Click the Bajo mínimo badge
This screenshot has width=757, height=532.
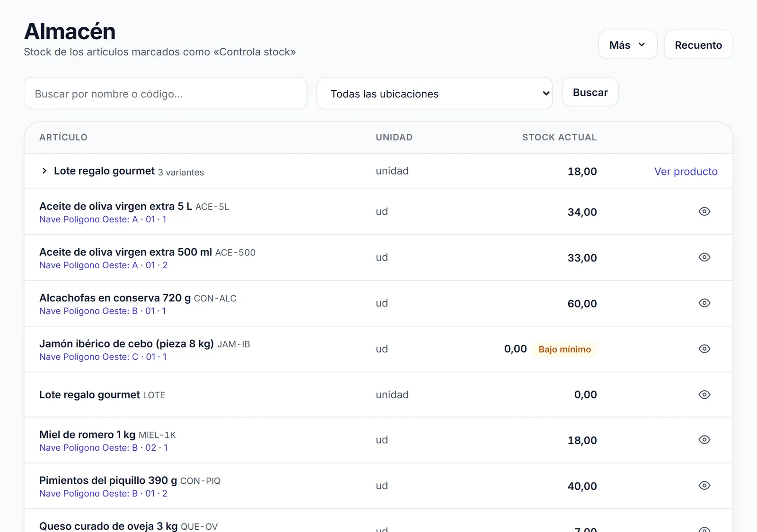(564, 349)
